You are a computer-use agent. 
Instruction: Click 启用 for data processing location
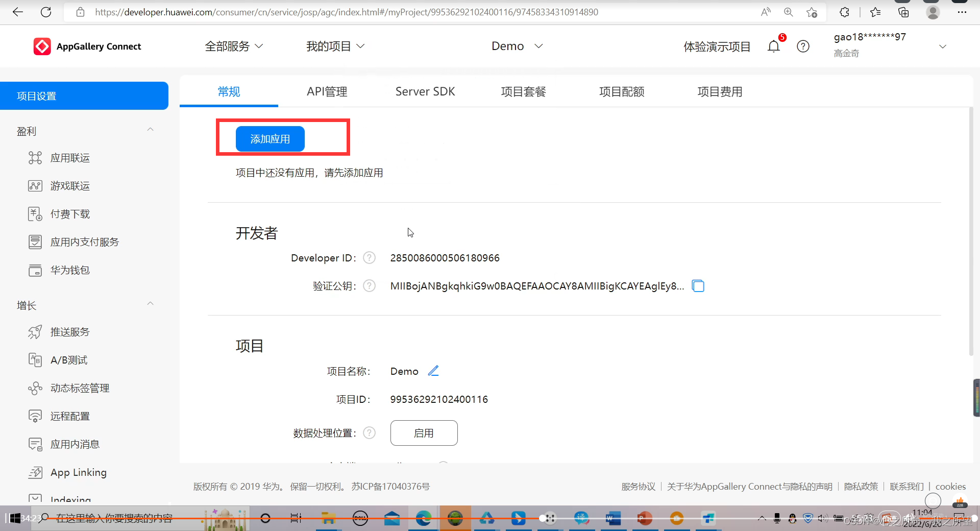[x=424, y=433]
